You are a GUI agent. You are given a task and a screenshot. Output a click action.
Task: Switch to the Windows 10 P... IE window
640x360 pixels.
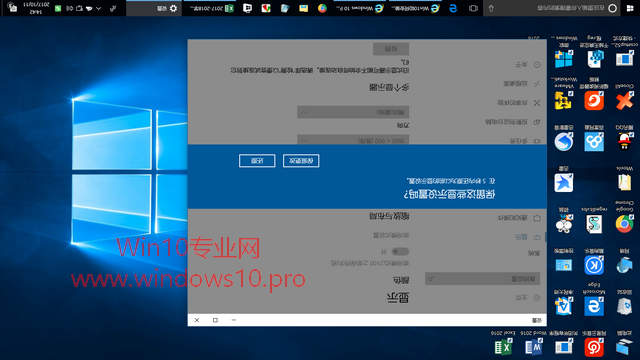point(360,8)
